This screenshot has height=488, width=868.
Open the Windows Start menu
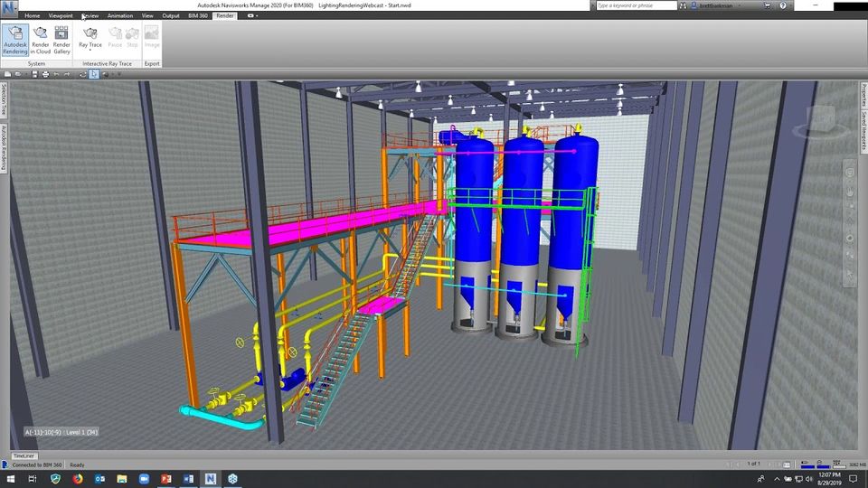tap(11, 479)
